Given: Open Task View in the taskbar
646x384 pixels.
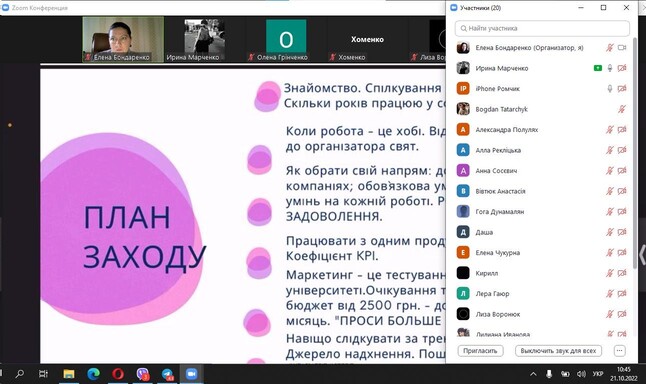Looking at the screenshot, I should pos(43,374).
